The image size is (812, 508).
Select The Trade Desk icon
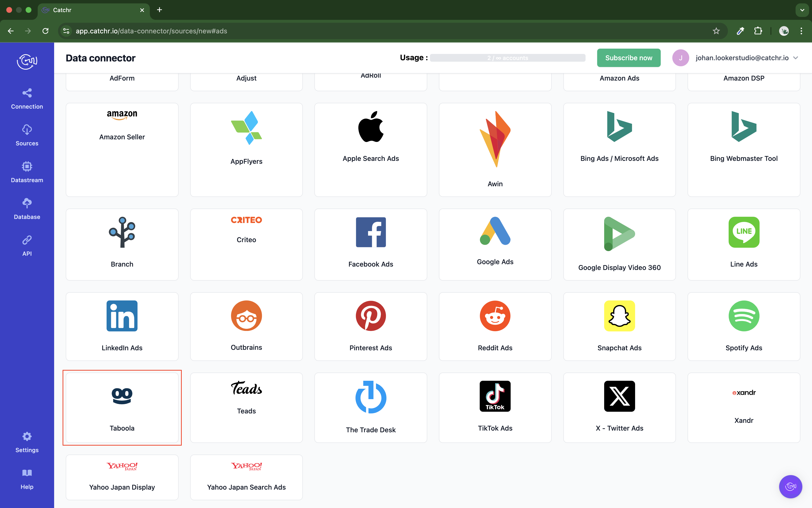(371, 397)
